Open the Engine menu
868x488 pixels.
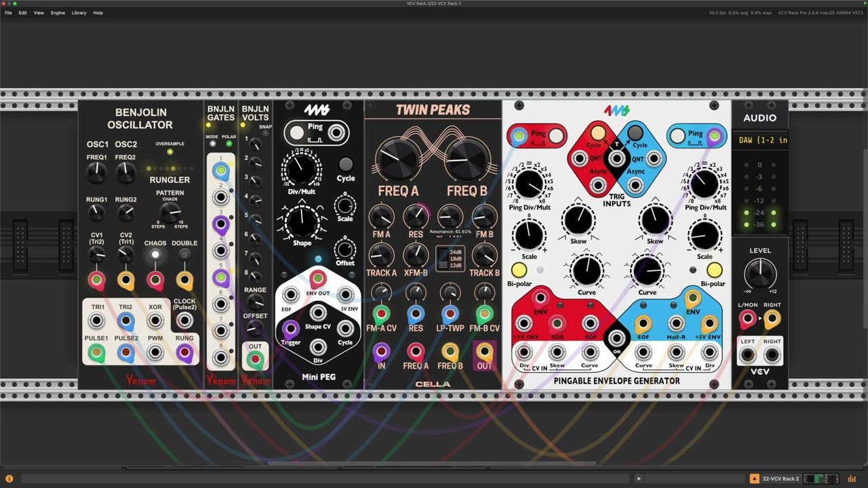58,13
